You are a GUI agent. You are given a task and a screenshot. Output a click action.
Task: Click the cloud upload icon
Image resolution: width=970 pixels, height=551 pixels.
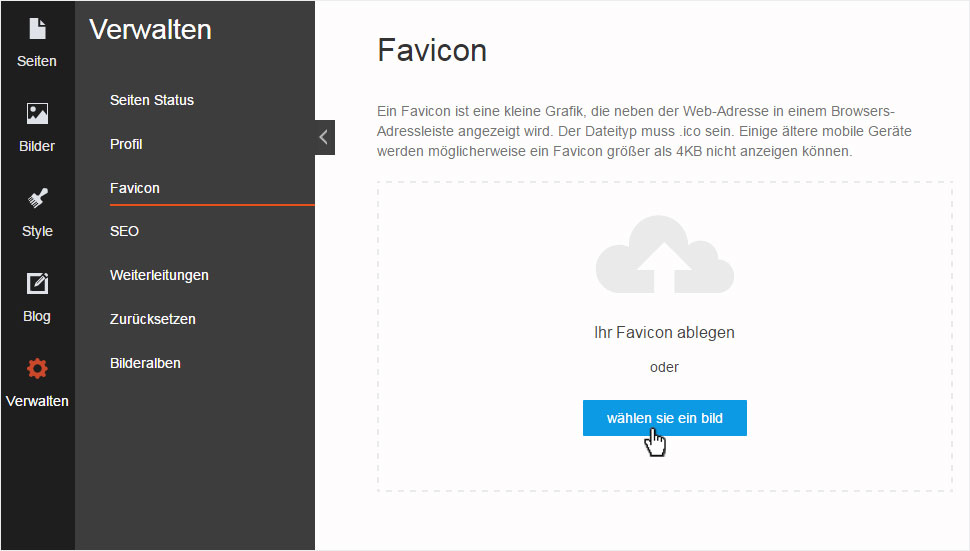tap(664, 254)
